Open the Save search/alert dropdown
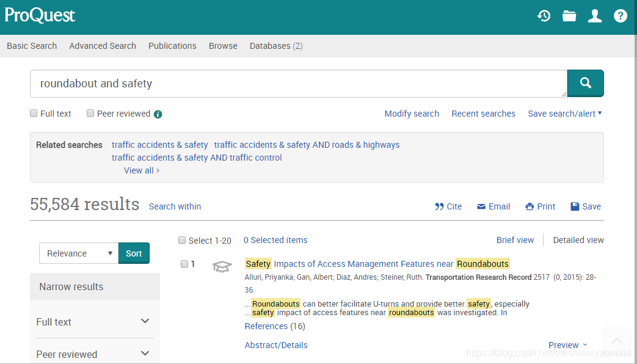Viewport: 637px width, 364px height. (x=565, y=114)
